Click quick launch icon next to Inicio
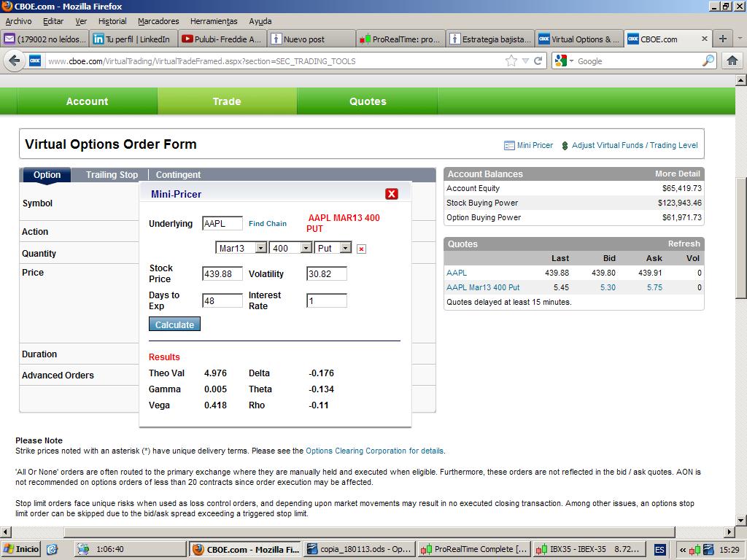Screen dimensions: 747x560 52,550
